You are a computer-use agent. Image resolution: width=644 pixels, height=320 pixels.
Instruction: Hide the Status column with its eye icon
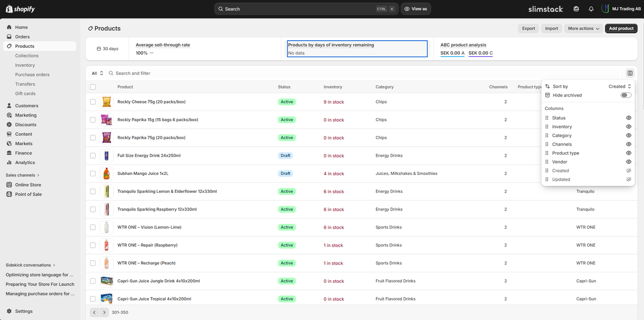pyautogui.click(x=628, y=118)
